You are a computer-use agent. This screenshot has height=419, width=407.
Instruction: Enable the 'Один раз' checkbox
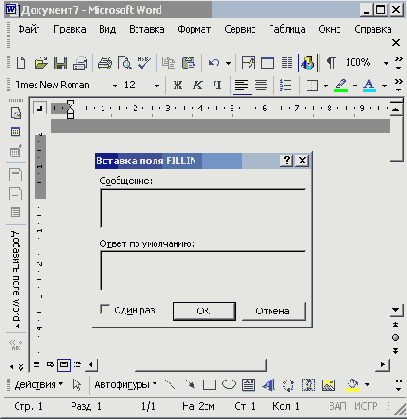point(105,309)
